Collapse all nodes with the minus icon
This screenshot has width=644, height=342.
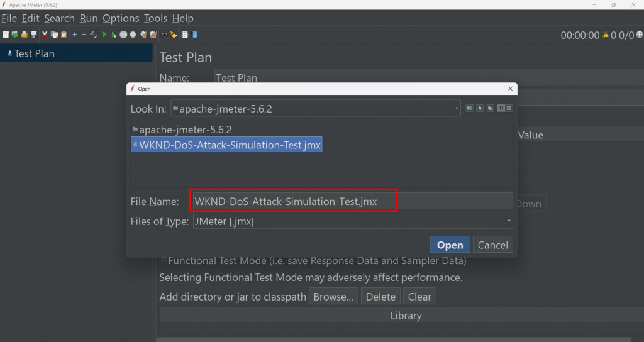84,35
